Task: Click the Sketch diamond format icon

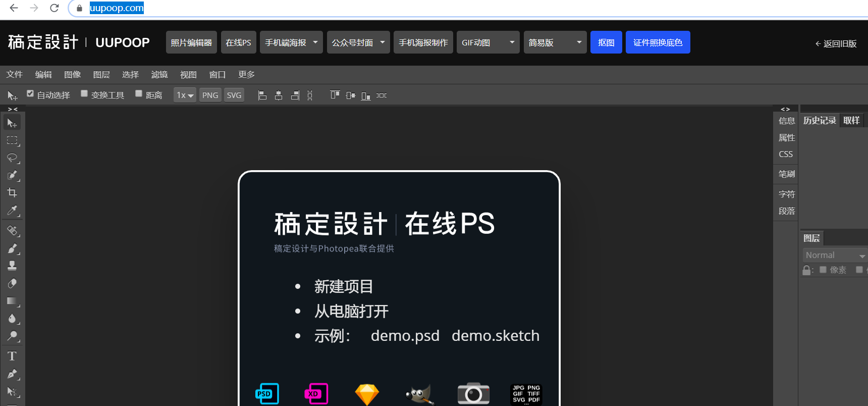Action: pos(367,394)
